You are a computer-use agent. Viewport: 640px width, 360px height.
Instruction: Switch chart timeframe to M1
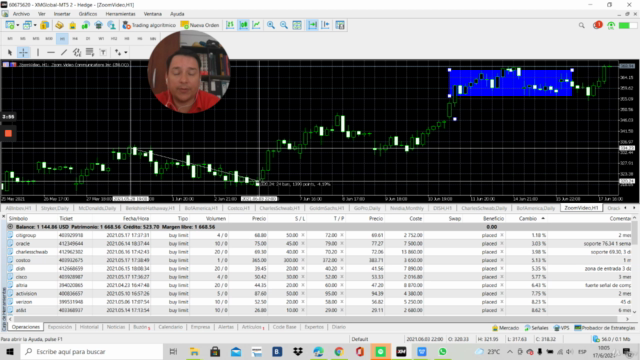click(10, 39)
